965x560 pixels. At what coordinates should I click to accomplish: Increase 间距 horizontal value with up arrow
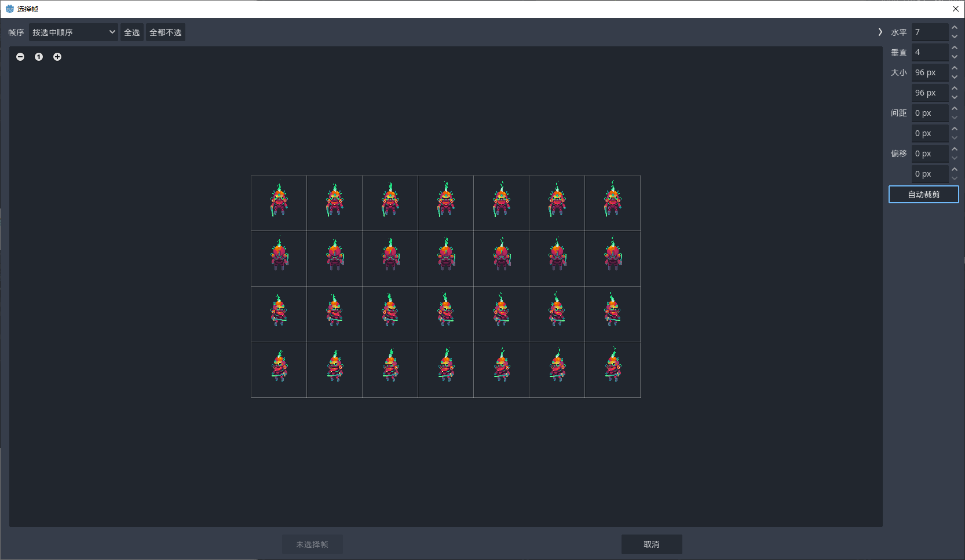955,109
